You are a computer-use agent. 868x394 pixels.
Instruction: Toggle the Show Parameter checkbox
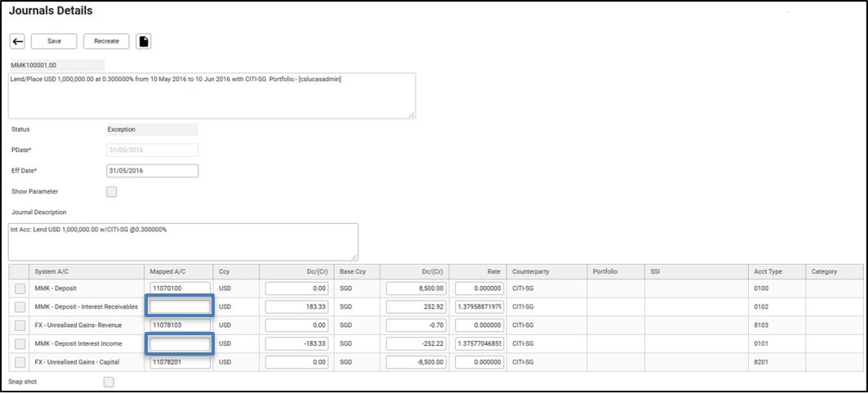click(112, 191)
